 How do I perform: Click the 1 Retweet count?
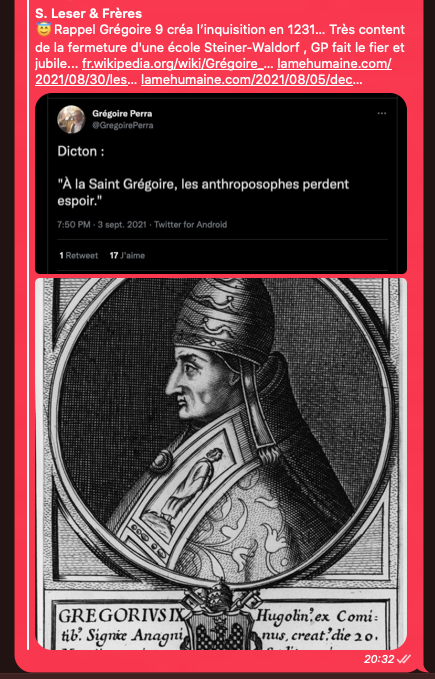[x=78, y=255]
